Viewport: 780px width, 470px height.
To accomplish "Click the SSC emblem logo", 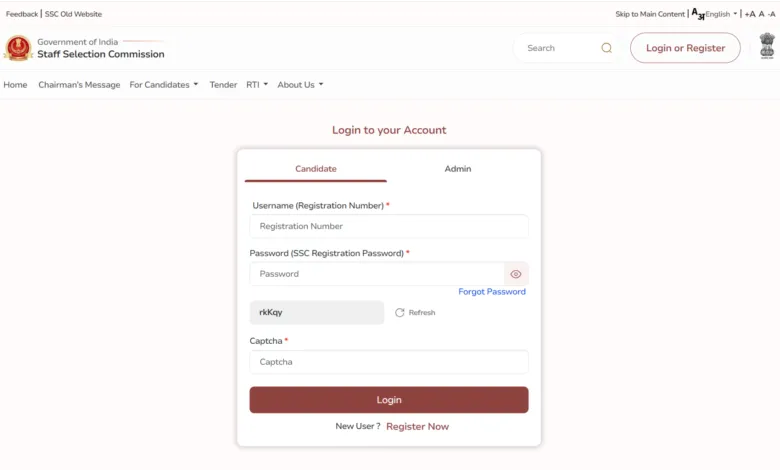I will (x=18, y=48).
